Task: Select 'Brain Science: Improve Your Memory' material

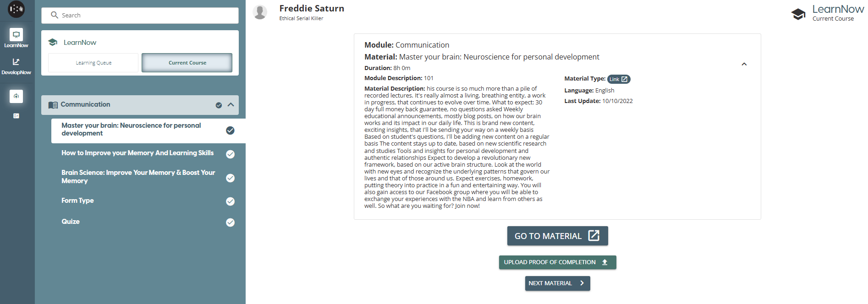Action: tap(138, 177)
